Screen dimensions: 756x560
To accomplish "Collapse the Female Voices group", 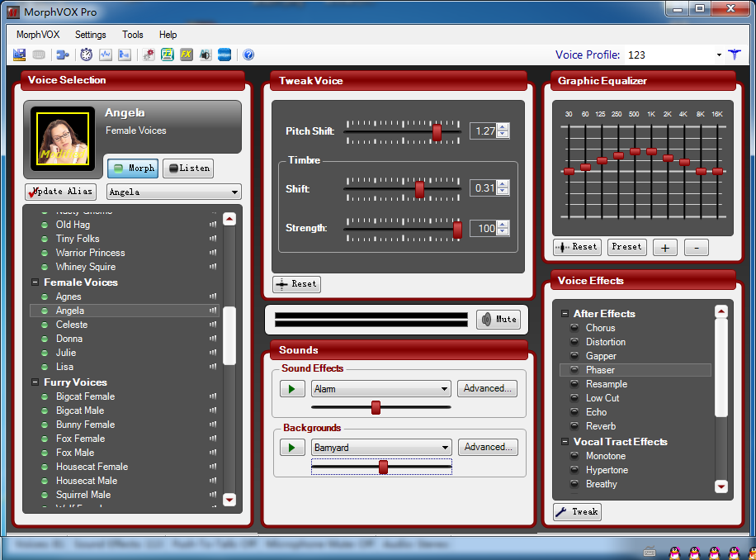I will point(35,282).
